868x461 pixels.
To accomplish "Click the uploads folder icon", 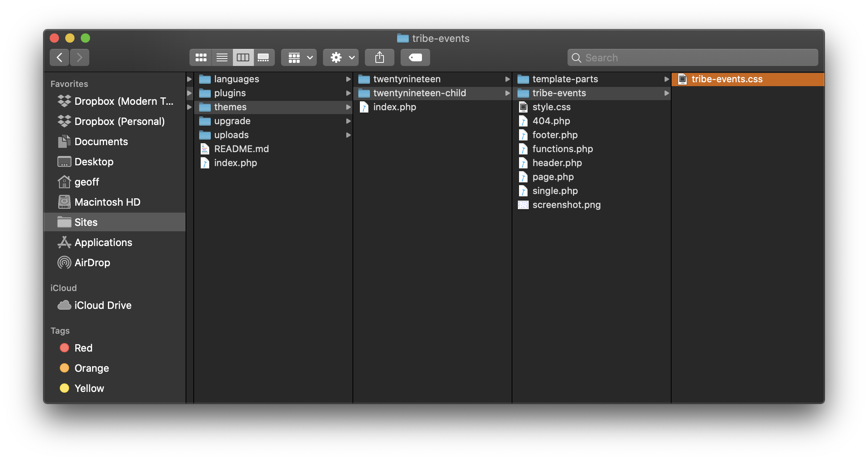I will [205, 135].
